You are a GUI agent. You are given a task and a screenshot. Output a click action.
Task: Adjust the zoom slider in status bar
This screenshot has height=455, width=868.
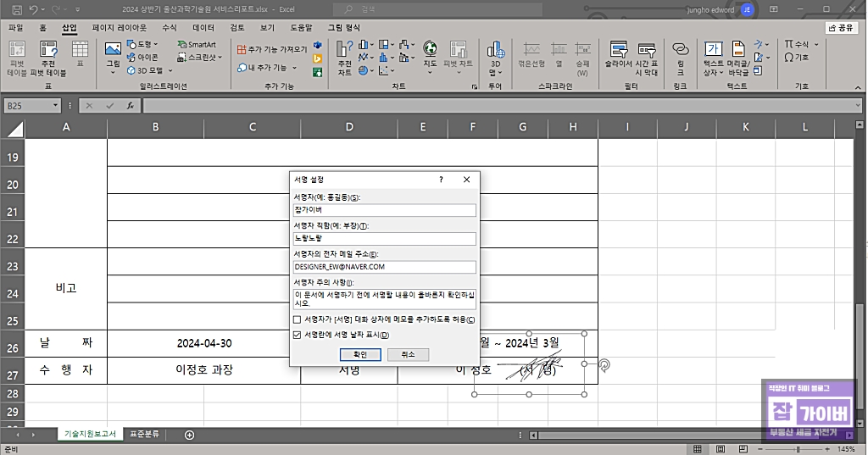pyautogui.click(x=798, y=449)
